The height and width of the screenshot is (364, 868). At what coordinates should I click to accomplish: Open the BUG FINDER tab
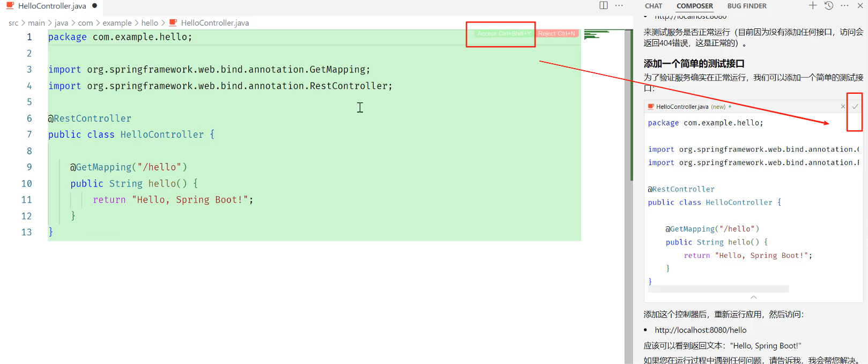click(747, 6)
